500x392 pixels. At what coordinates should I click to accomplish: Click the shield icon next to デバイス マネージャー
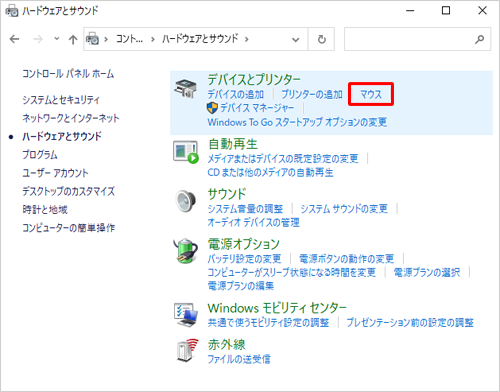tap(212, 108)
